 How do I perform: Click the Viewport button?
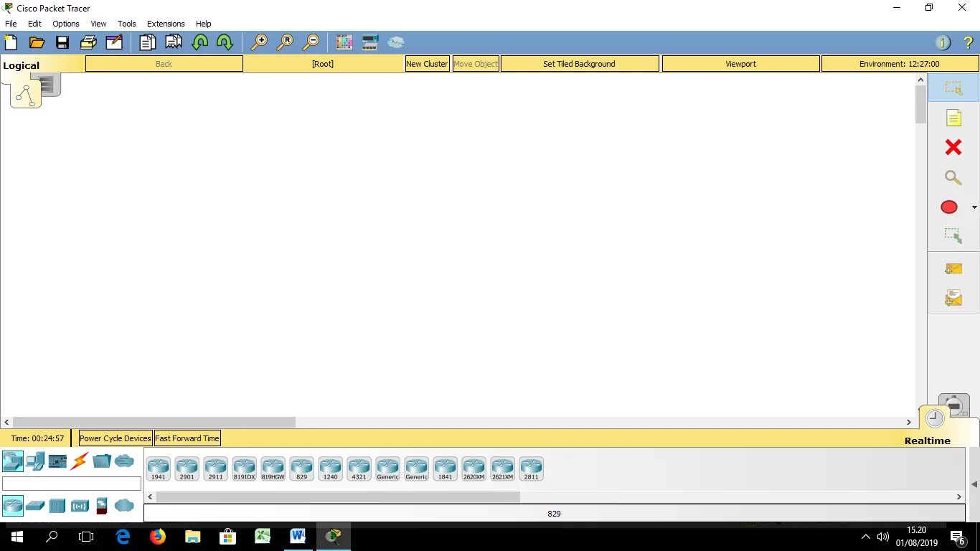(x=740, y=64)
